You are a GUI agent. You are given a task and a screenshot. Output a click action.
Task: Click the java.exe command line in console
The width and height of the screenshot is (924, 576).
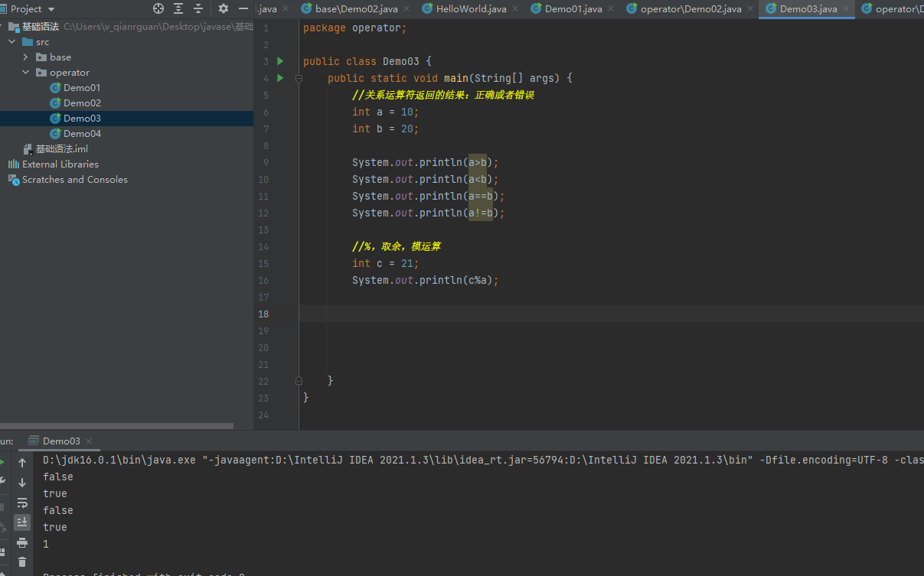point(483,460)
